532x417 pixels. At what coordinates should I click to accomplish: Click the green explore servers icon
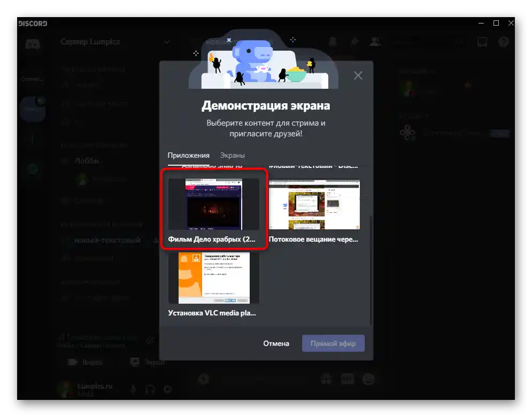coord(33,168)
